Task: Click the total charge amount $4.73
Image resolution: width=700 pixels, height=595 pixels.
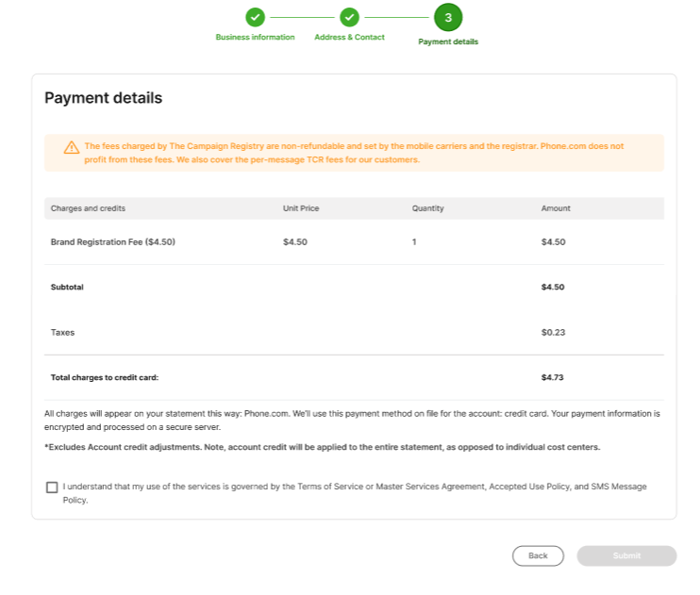Action: 553,378
